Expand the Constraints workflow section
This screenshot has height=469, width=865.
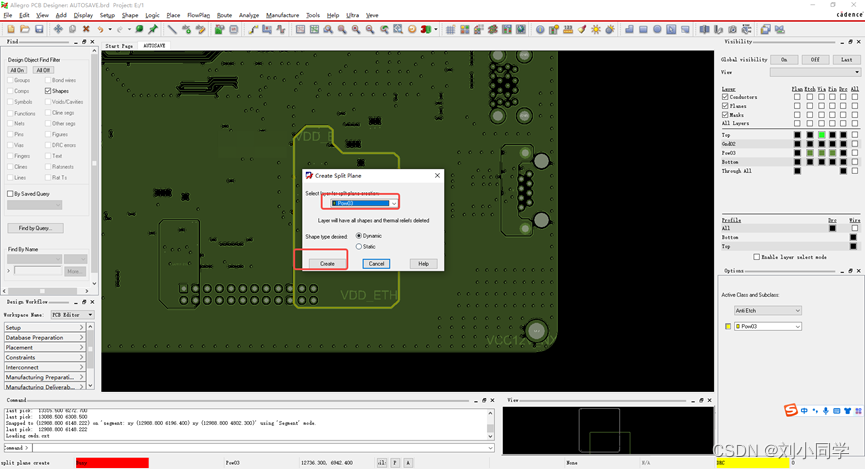click(x=44, y=358)
